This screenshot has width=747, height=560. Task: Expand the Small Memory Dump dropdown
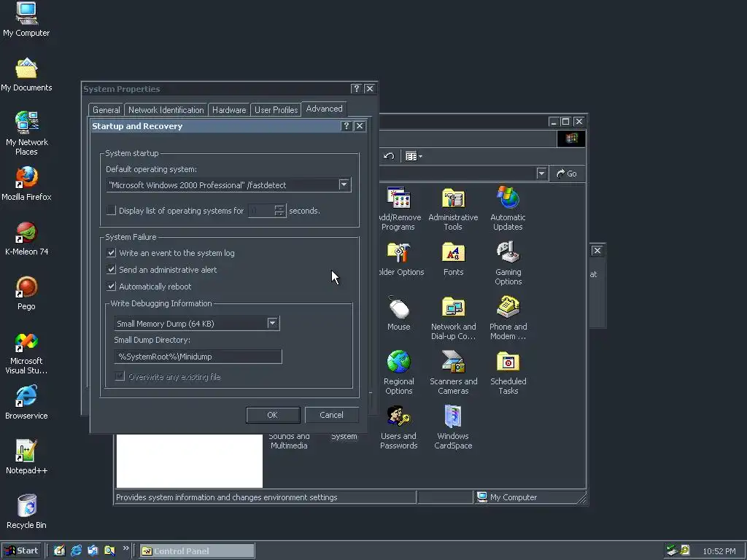click(x=273, y=323)
